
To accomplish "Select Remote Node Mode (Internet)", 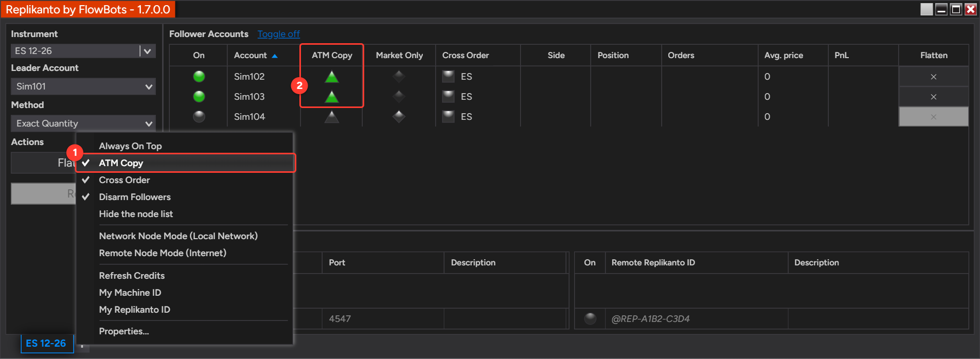I will tap(184, 253).
